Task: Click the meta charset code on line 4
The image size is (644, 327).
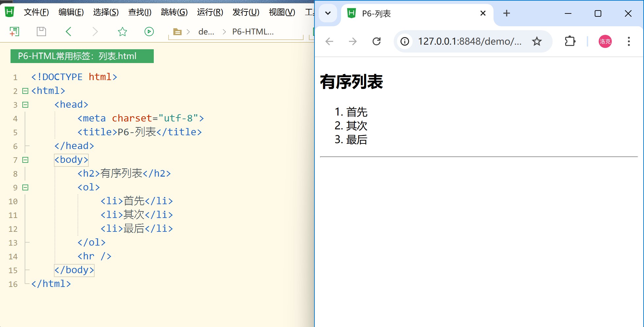Action: point(141,118)
